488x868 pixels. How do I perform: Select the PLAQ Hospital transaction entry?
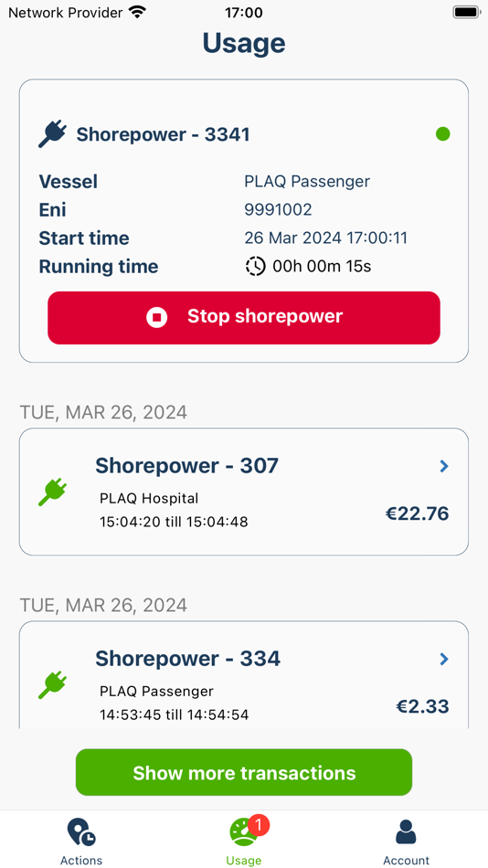(x=244, y=492)
